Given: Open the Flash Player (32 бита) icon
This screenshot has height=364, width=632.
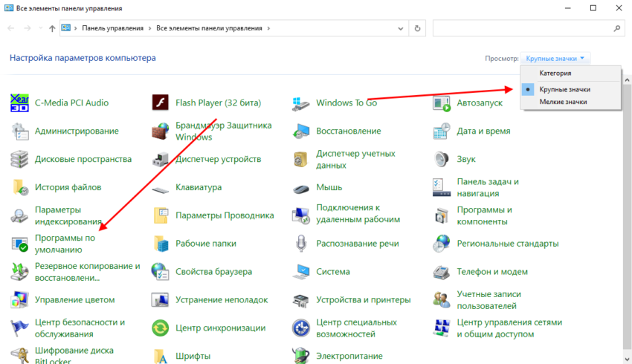Looking at the screenshot, I should tap(160, 103).
